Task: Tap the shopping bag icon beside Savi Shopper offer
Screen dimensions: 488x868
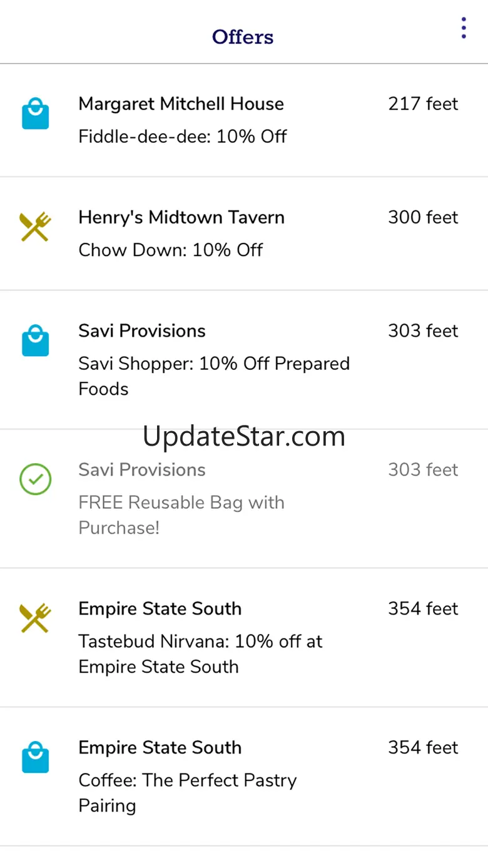Action: coord(36,340)
